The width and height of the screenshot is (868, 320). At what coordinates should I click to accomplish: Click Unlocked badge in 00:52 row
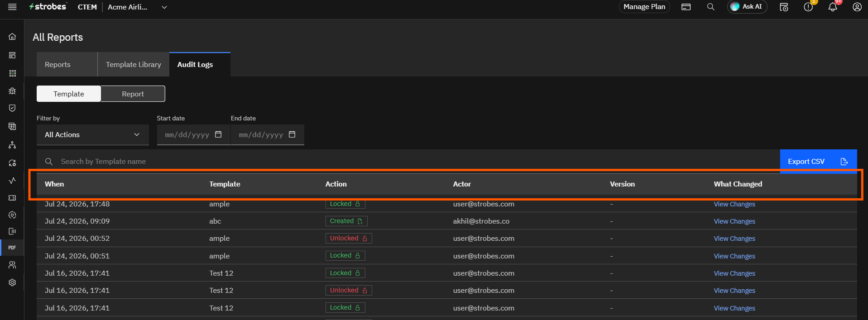point(349,238)
